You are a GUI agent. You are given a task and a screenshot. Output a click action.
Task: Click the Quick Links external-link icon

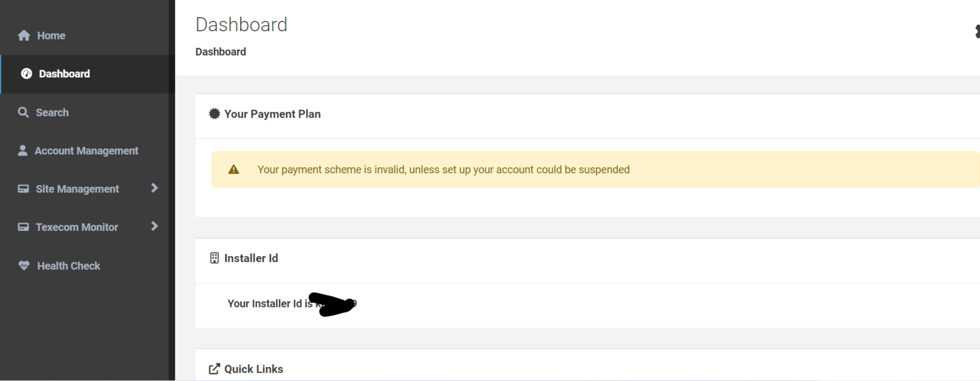click(x=214, y=369)
